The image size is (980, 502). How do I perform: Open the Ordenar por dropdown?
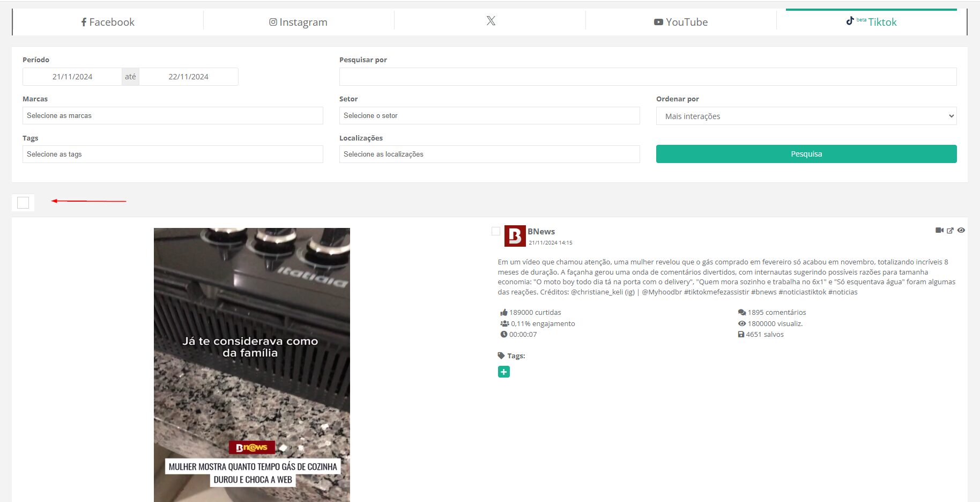[x=806, y=116]
